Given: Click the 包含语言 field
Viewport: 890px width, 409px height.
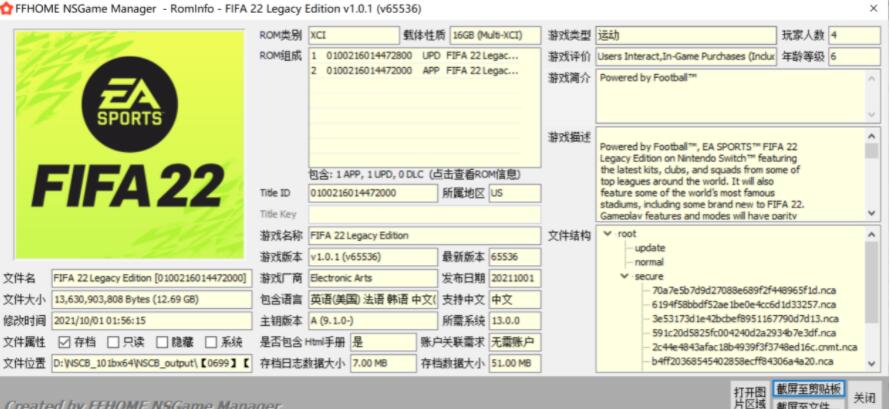Looking at the screenshot, I should point(373,300).
